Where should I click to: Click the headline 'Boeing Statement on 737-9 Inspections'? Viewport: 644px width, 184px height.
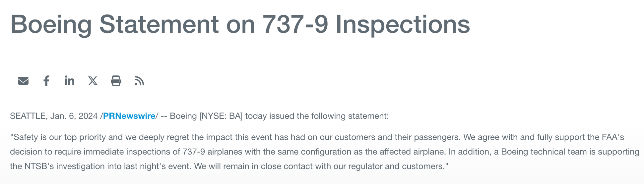(x=240, y=24)
